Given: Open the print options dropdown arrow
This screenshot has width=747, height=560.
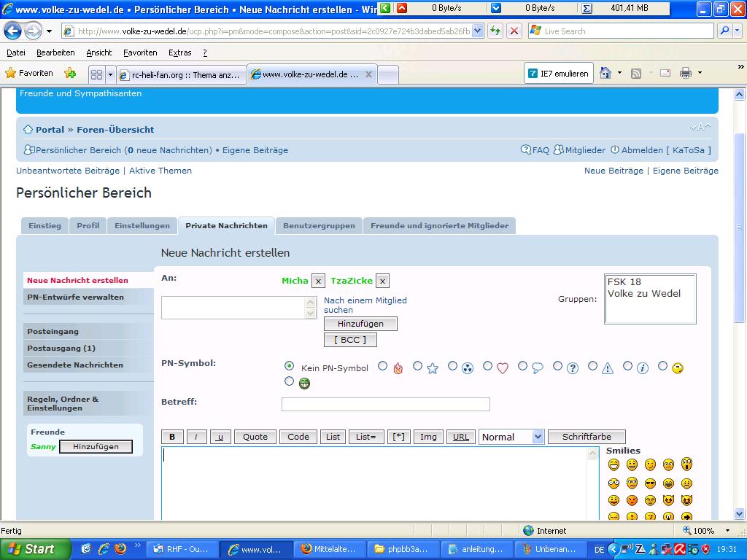Looking at the screenshot, I should tap(700, 74).
